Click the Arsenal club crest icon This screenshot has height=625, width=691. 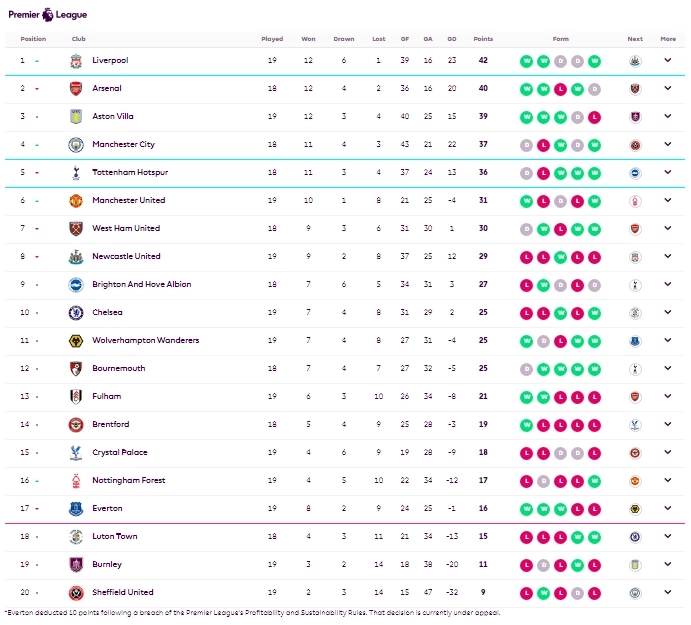click(76, 89)
